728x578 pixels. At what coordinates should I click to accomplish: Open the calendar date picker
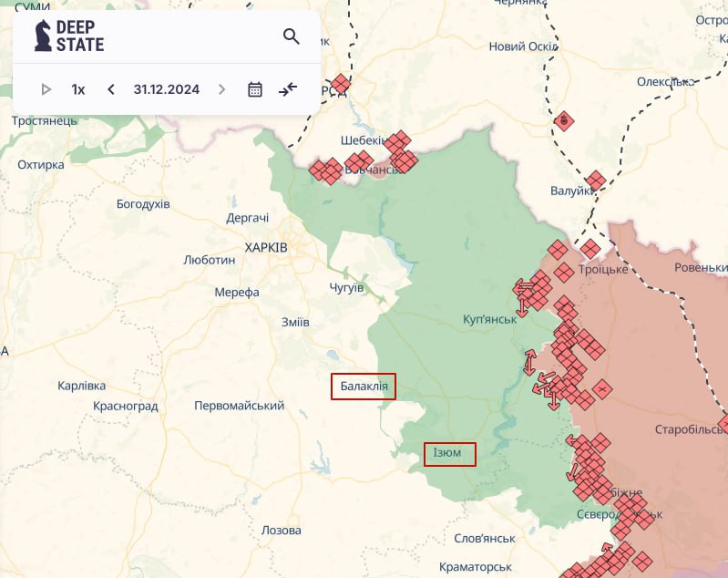(x=255, y=89)
